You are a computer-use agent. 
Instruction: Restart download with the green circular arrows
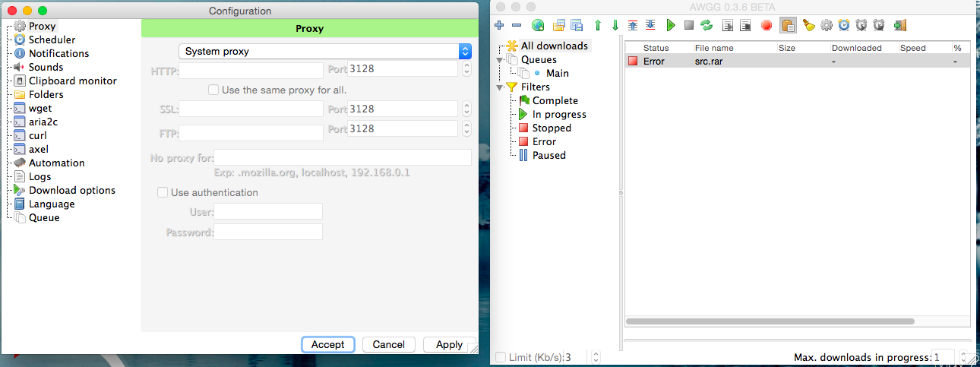point(707,25)
